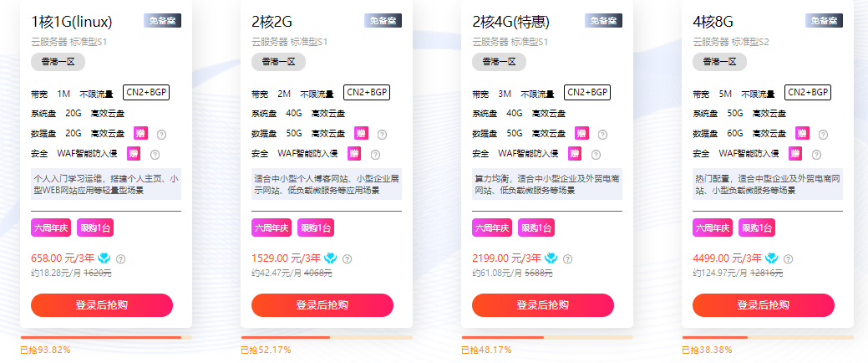This screenshot has width=868, height=363.
Task: Click help icon beside 1核1G data disk gift
Action: (x=161, y=134)
